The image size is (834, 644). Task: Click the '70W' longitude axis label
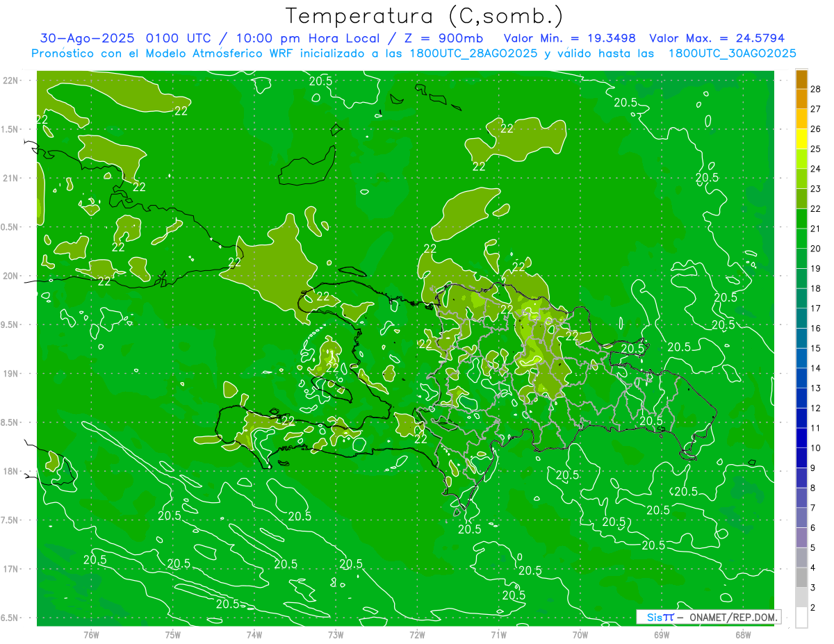point(580,634)
